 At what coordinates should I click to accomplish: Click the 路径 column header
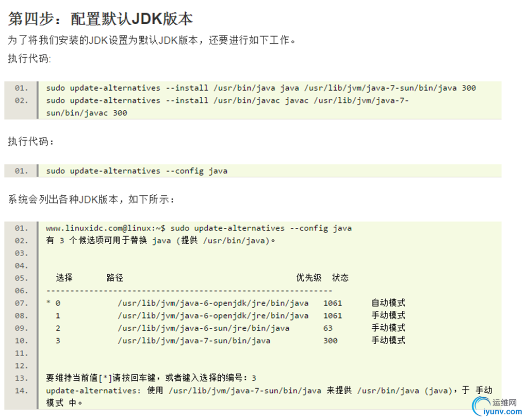115,278
